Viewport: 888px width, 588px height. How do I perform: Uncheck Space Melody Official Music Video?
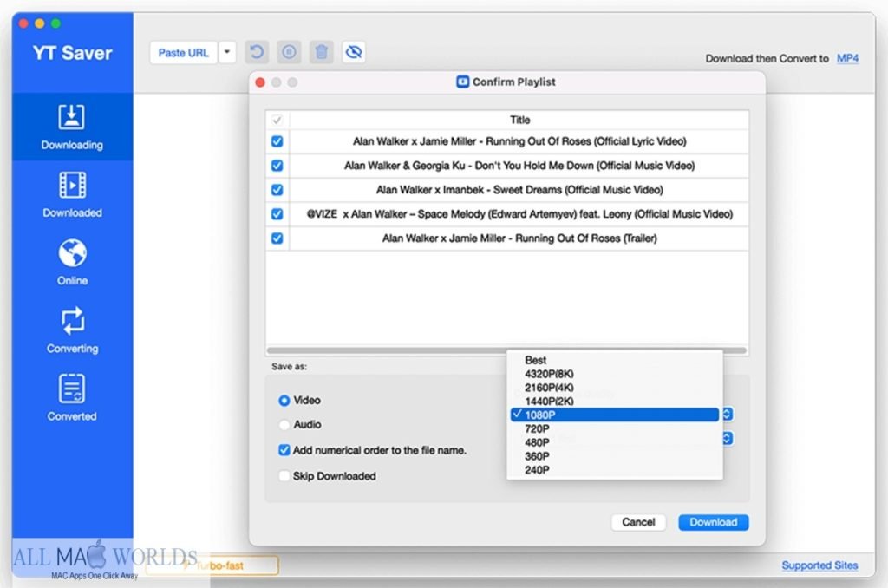click(x=277, y=214)
